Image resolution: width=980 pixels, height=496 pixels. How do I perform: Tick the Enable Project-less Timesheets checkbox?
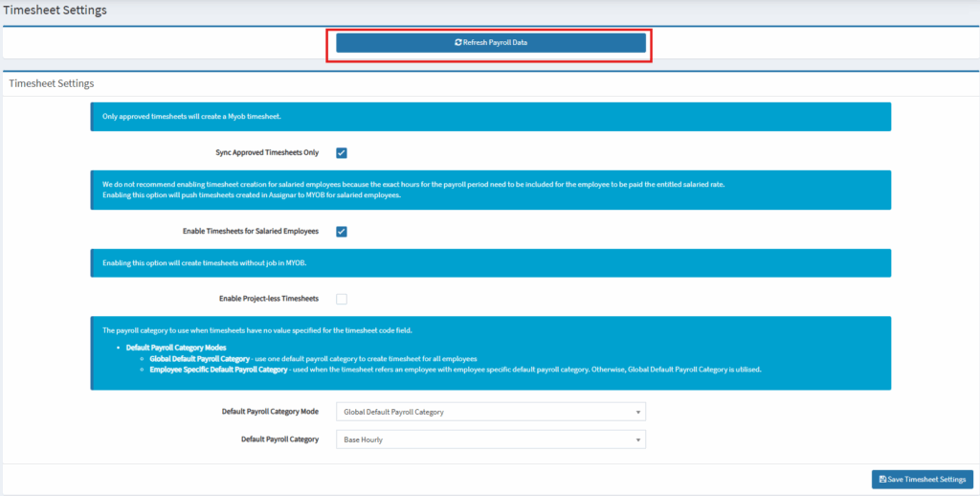tap(342, 299)
